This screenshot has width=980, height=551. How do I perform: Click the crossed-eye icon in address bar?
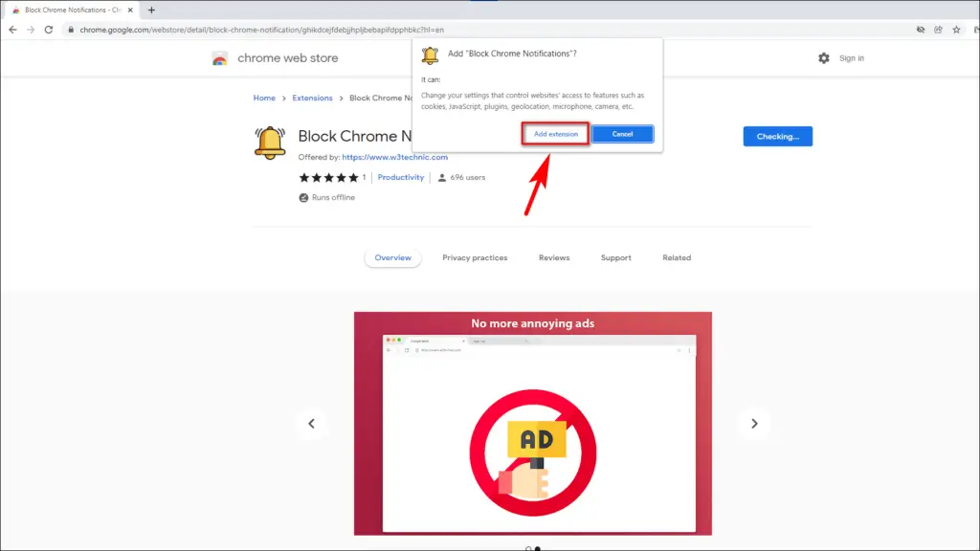pyautogui.click(x=921, y=30)
